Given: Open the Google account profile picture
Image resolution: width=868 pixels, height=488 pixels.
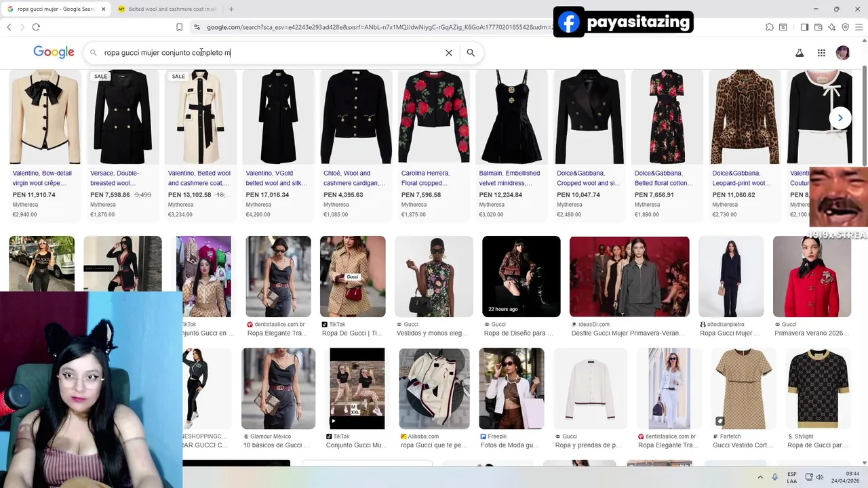Looking at the screenshot, I should (x=843, y=53).
